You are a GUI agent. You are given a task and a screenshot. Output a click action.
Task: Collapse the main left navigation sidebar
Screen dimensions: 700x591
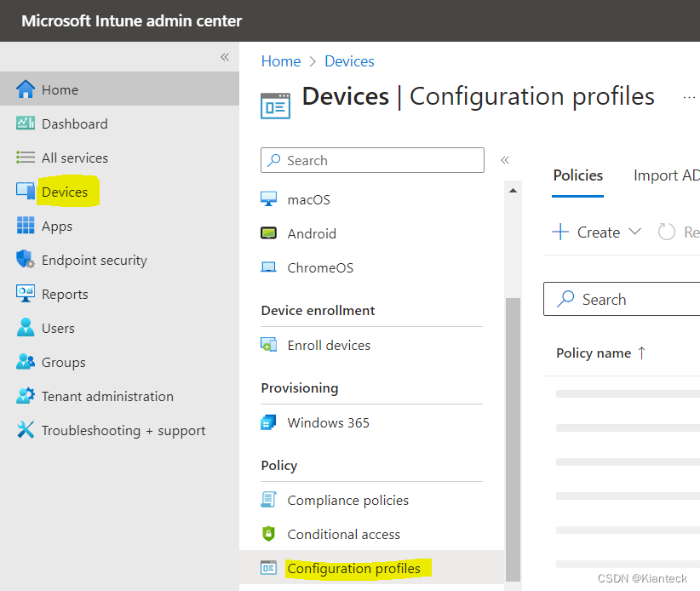pyautogui.click(x=225, y=57)
